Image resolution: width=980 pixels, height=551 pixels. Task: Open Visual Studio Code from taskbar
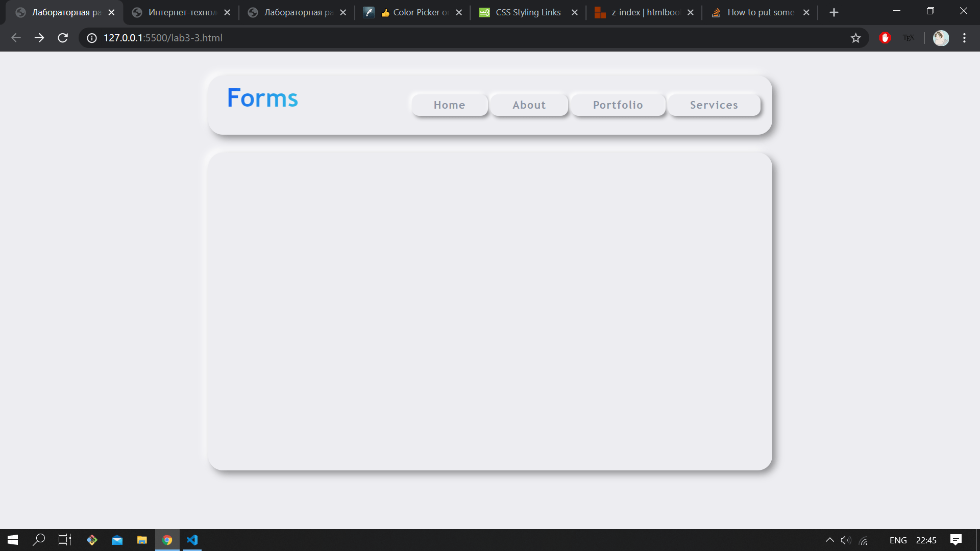192,540
